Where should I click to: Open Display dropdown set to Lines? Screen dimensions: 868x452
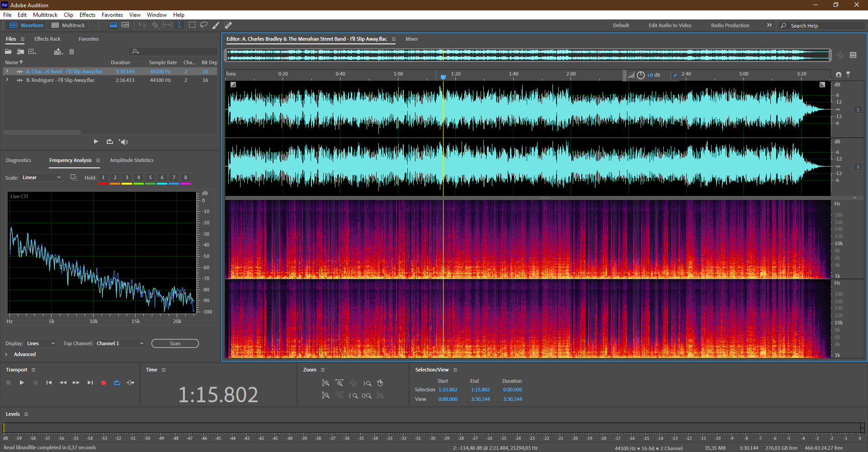[41, 343]
